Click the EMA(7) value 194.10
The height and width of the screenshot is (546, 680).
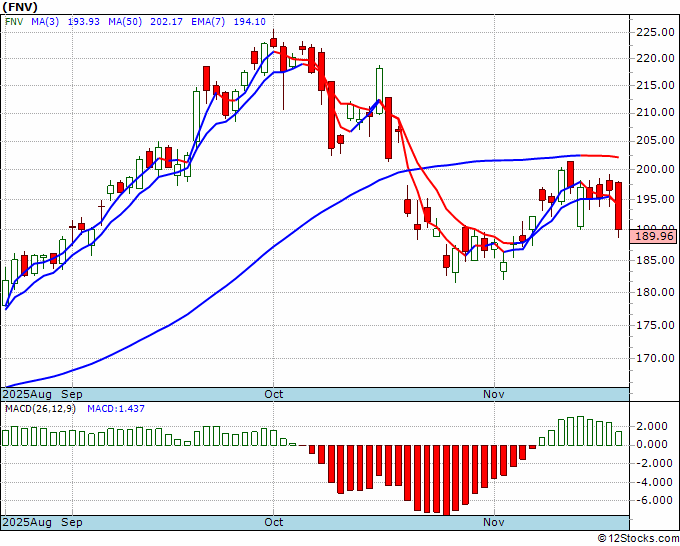[x=249, y=22]
